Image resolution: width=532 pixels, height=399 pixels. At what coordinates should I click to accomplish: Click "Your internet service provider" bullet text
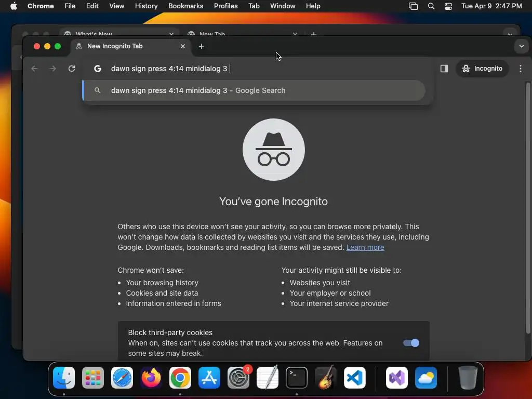tap(339, 303)
